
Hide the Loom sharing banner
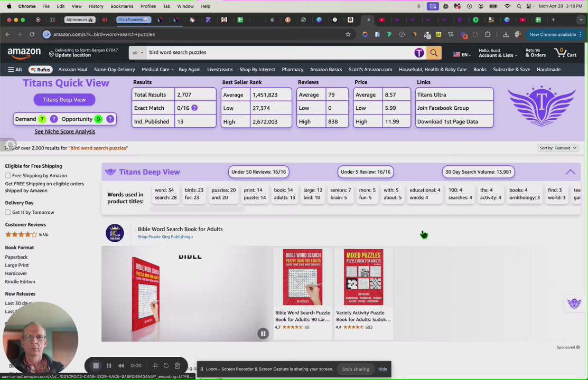coord(382,369)
